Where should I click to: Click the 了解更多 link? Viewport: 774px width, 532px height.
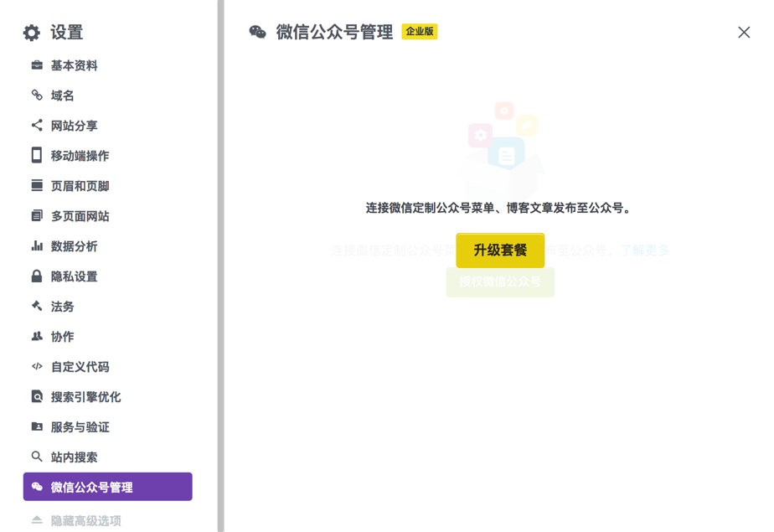pos(644,251)
